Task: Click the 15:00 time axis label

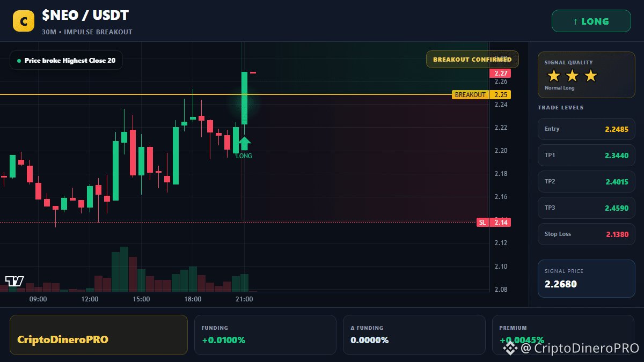Action: pos(141,299)
